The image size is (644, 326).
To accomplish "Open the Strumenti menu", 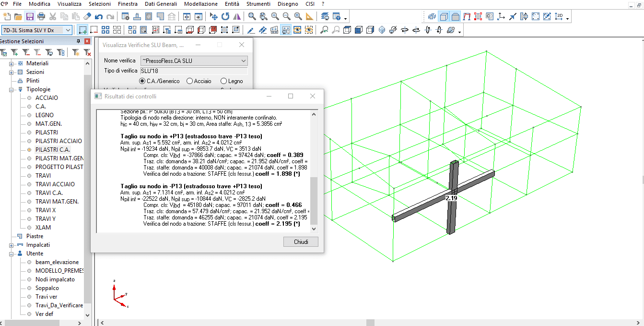I will [x=258, y=4].
